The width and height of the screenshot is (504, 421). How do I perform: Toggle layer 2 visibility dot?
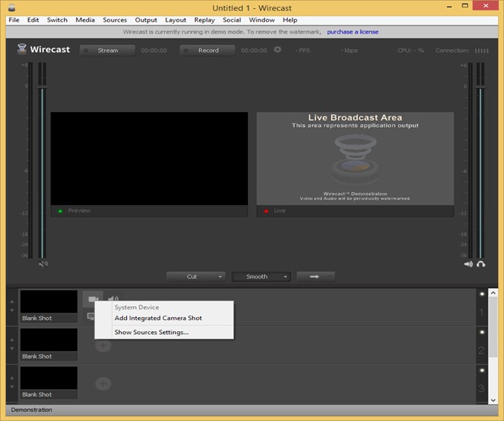click(x=482, y=332)
